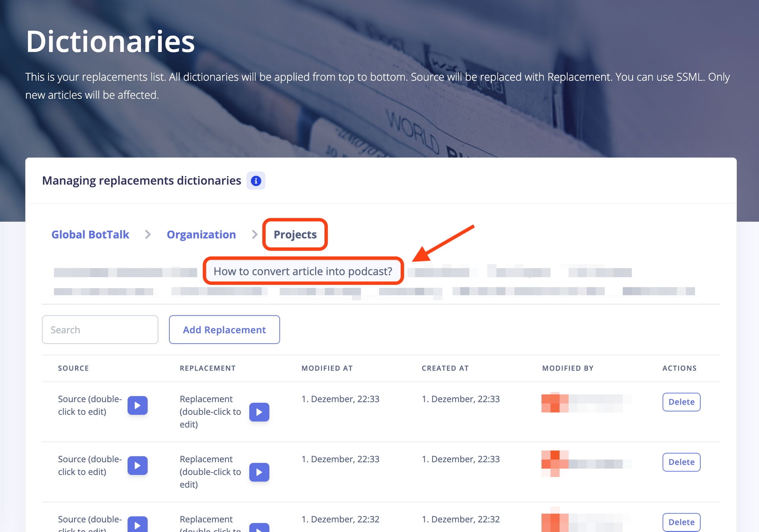Viewport: 759px width, 532px height.
Task: Click 'Managing replacements dictionaries' panel title
Action: tap(142, 181)
